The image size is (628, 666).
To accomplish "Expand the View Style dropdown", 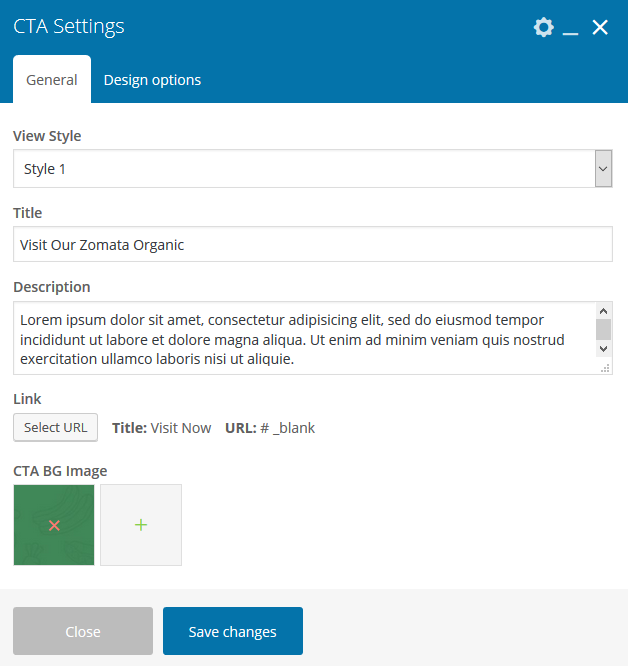I will click(603, 169).
